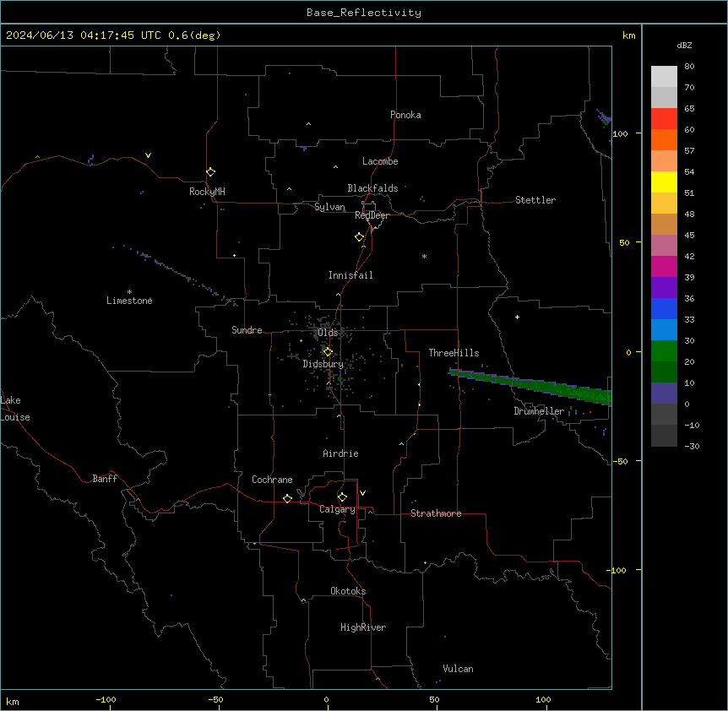Click the white asterisk marker above Limestone
728x711 pixels.
129,292
